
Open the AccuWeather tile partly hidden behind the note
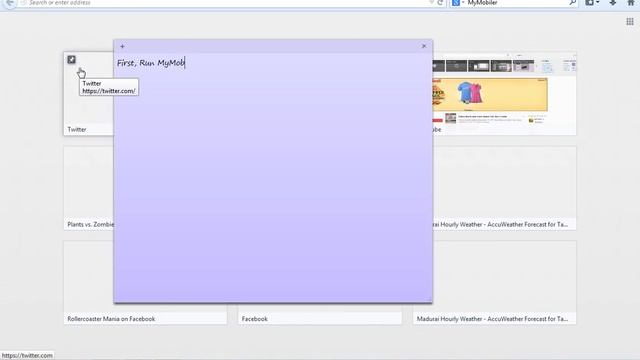click(504, 188)
